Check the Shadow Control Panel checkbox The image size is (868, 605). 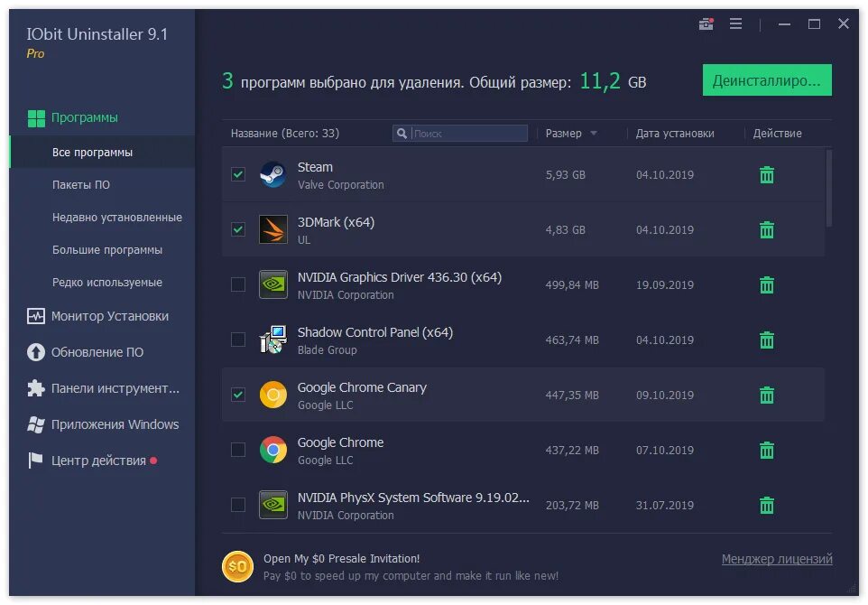pyautogui.click(x=238, y=340)
